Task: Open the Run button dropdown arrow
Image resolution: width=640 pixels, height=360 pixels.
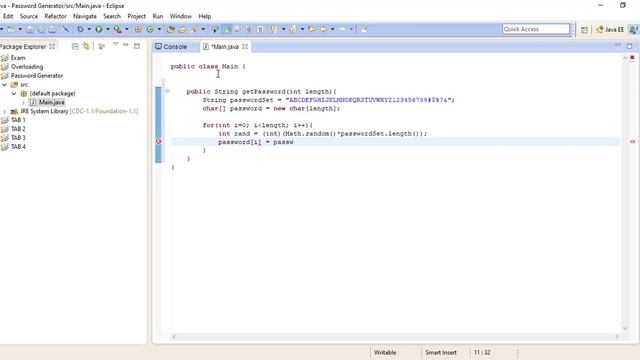Action: click(x=108, y=29)
